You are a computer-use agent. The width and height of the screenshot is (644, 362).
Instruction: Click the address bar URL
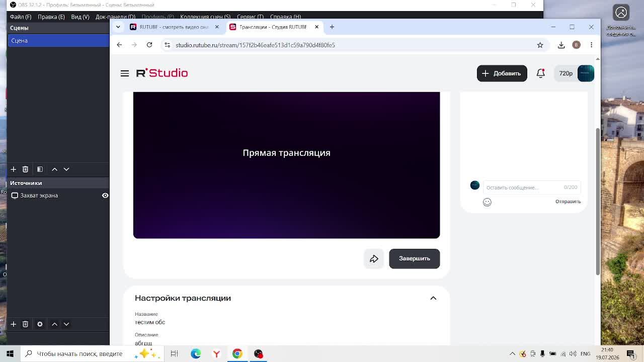(255, 45)
